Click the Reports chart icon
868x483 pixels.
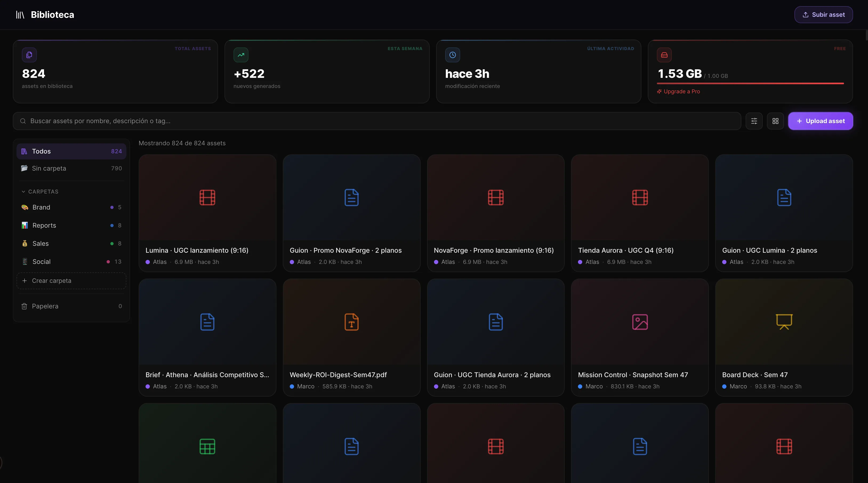[x=25, y=225]
